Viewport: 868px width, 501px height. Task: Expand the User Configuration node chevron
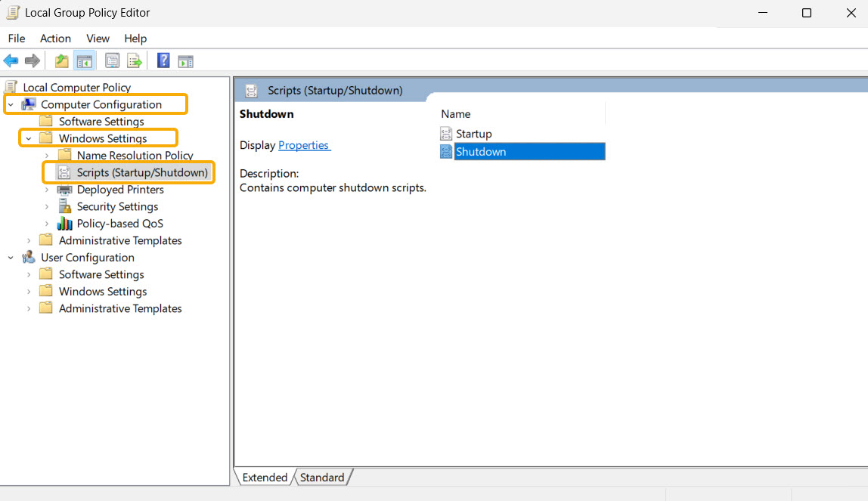point(11,257)
